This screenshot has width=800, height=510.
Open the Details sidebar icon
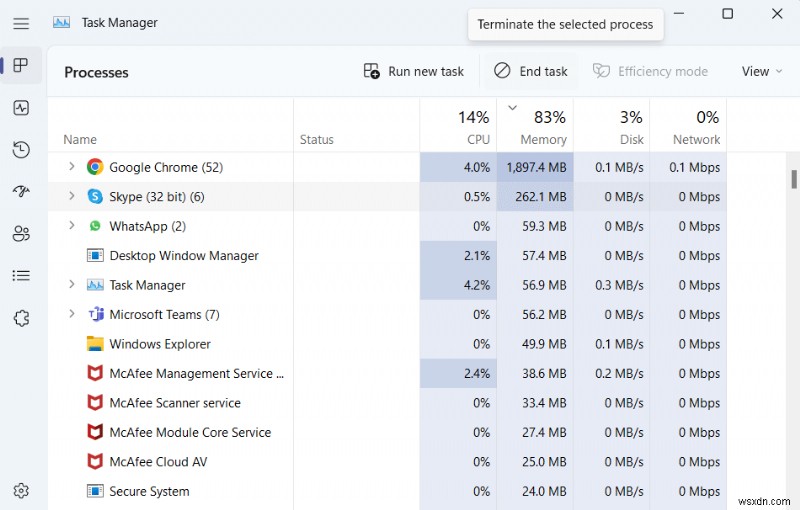(x=21, y=276)
